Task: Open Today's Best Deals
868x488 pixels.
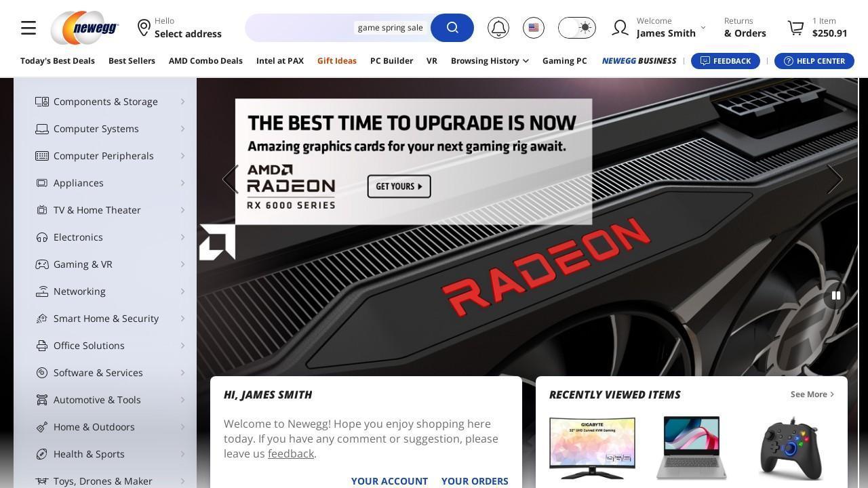Action: [x=58, y=61]
